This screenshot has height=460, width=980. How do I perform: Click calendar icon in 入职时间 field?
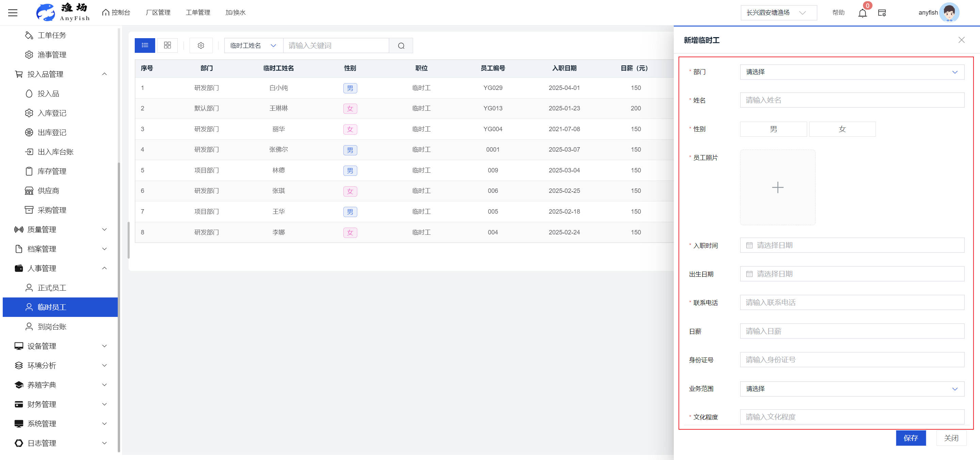click(749, 246)
